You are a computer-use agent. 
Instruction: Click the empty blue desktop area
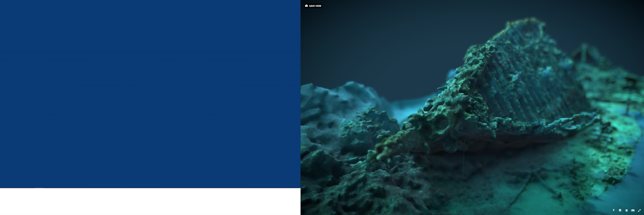coord(151,93)
